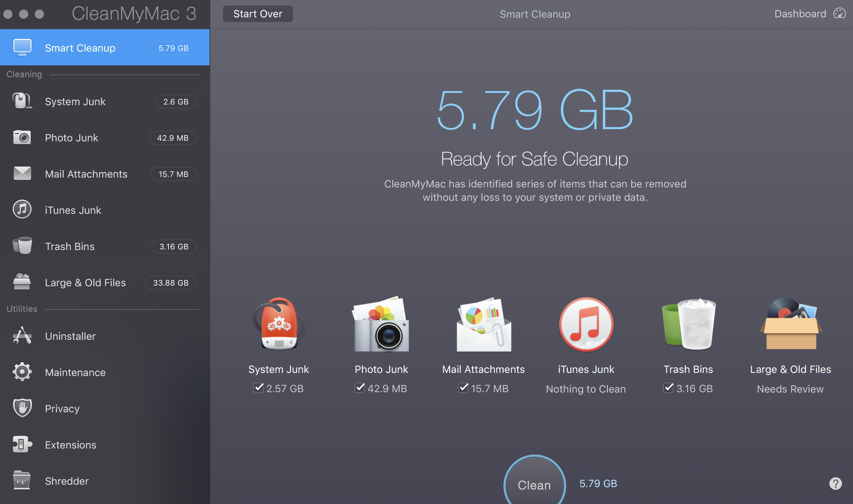Click the 5.79 GB badge in sidebar
Viewport: 853px width, 504px height.
click(x=174, y=48)
